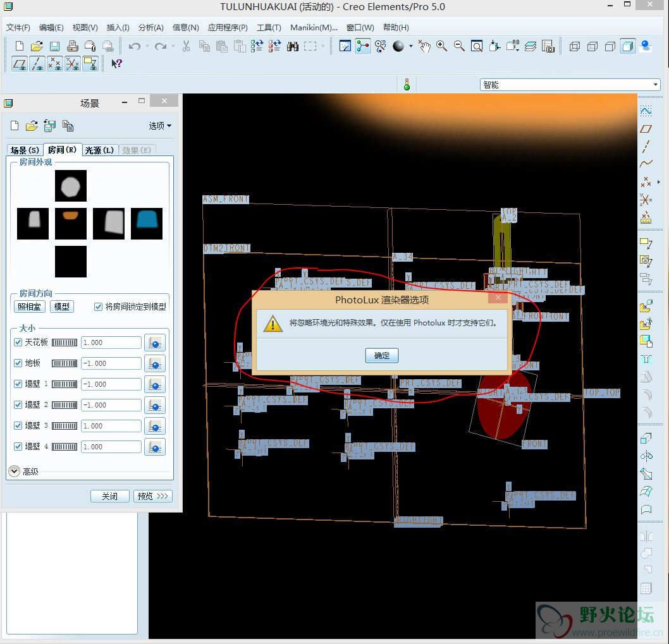The width and height of the screenshot is (669, 644).
Task: Toggle the 墙壁 4 checkbox
Action: pyautogui.click(x=18, y=447)
